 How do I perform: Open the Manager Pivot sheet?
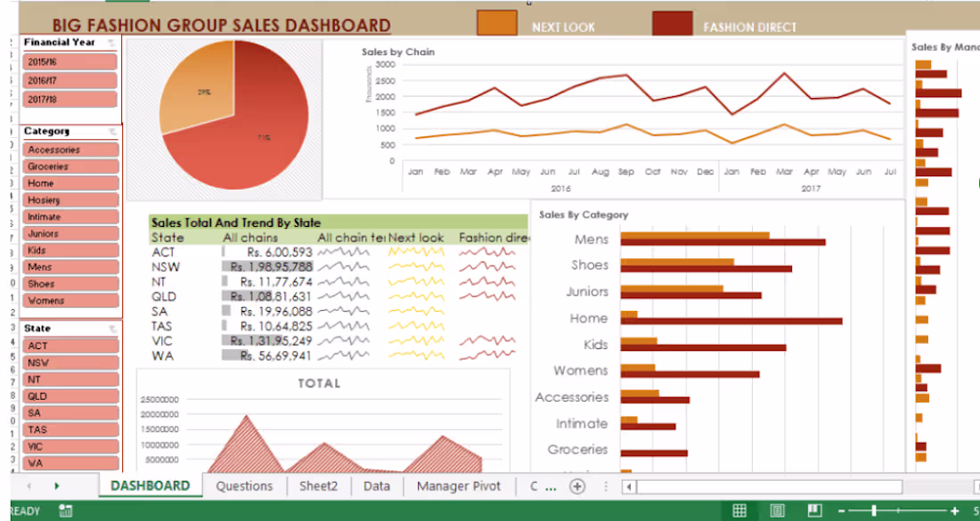(458, 486)
